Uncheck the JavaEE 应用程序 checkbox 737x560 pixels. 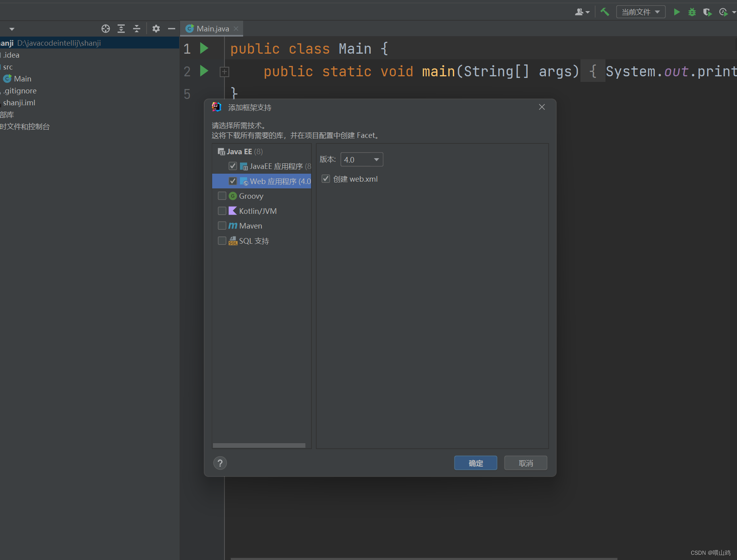click(233, 166)
